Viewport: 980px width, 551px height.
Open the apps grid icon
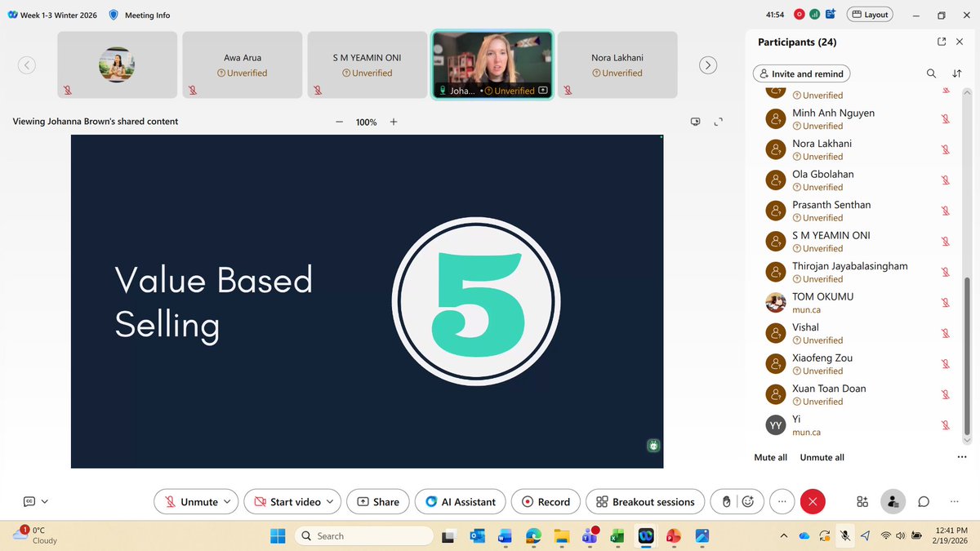(862, 501)
